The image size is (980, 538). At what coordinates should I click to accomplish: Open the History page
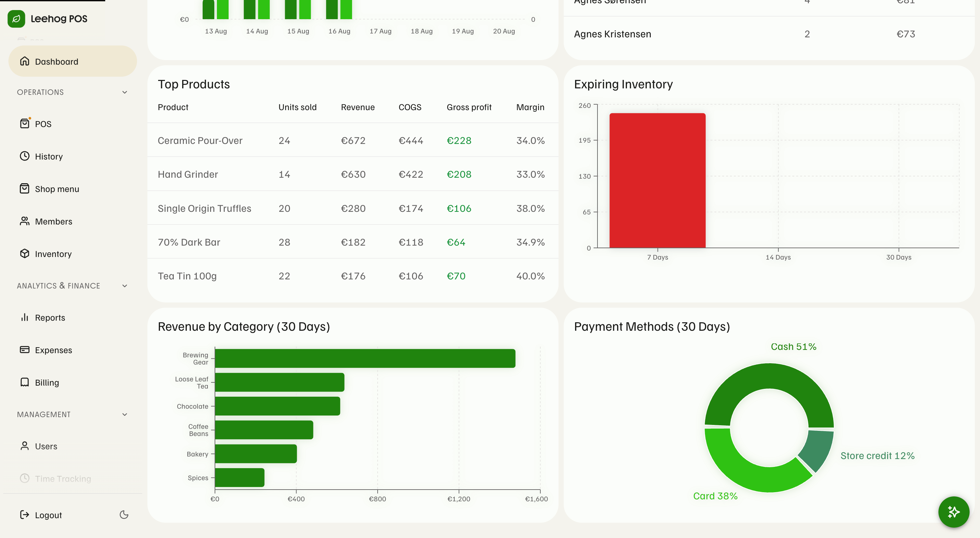click(x=72, y=156)
